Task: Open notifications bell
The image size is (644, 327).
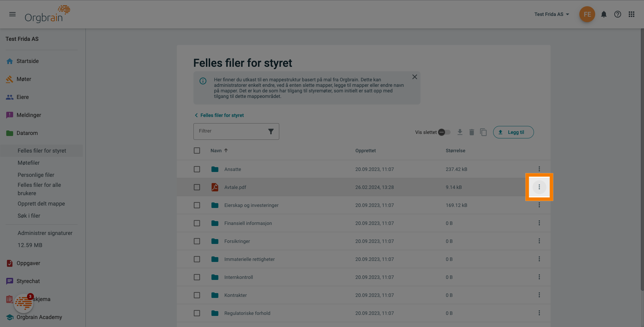Action: [604, 14]
